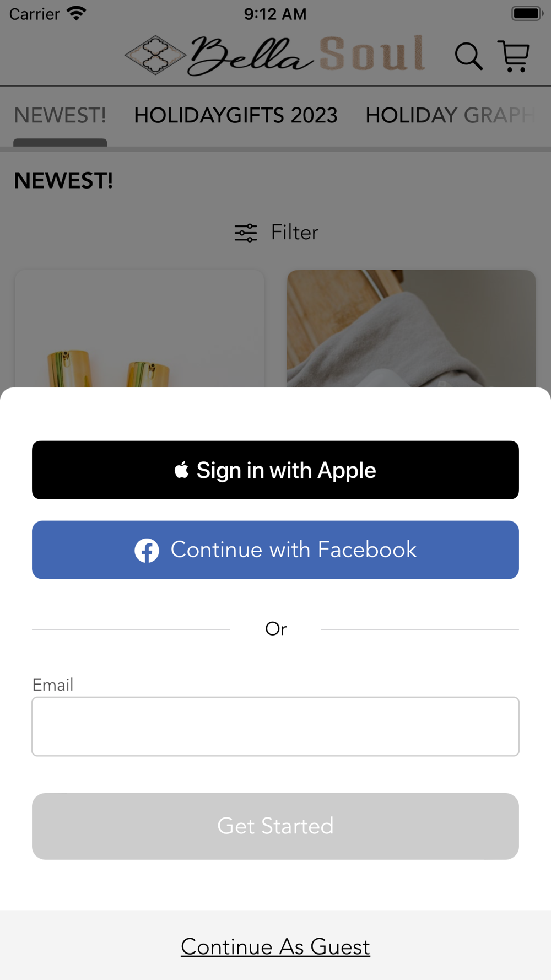
Task: Continue with Facebook button
Action: click(x=275, y=550)
